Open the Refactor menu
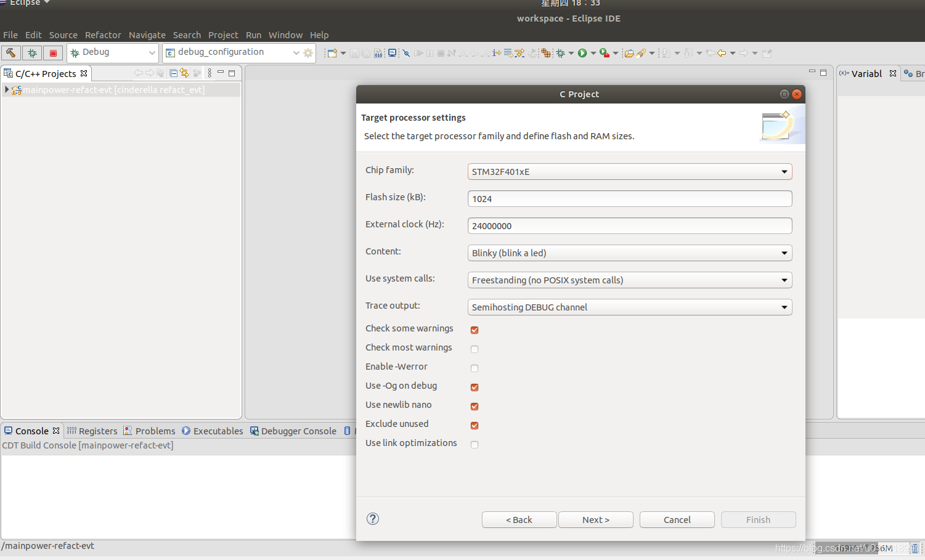This screenshot has height=560, width=925. [x=103, y=35]
